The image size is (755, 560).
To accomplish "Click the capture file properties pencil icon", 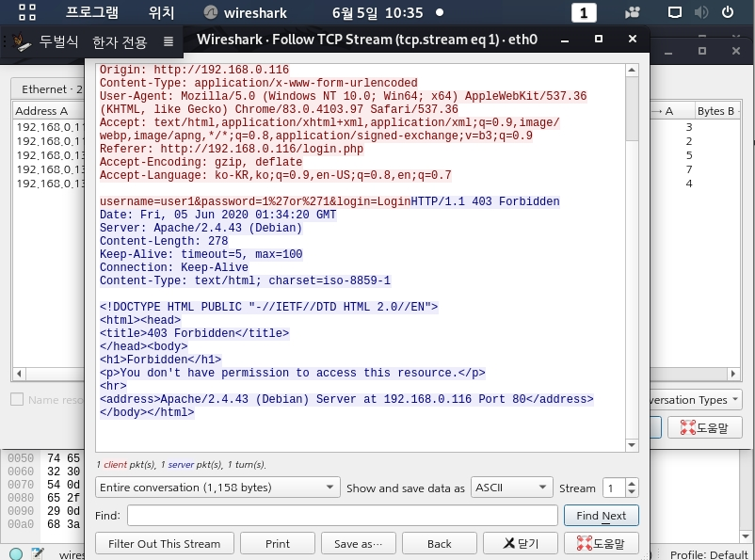I will click(x=38, y=553).
